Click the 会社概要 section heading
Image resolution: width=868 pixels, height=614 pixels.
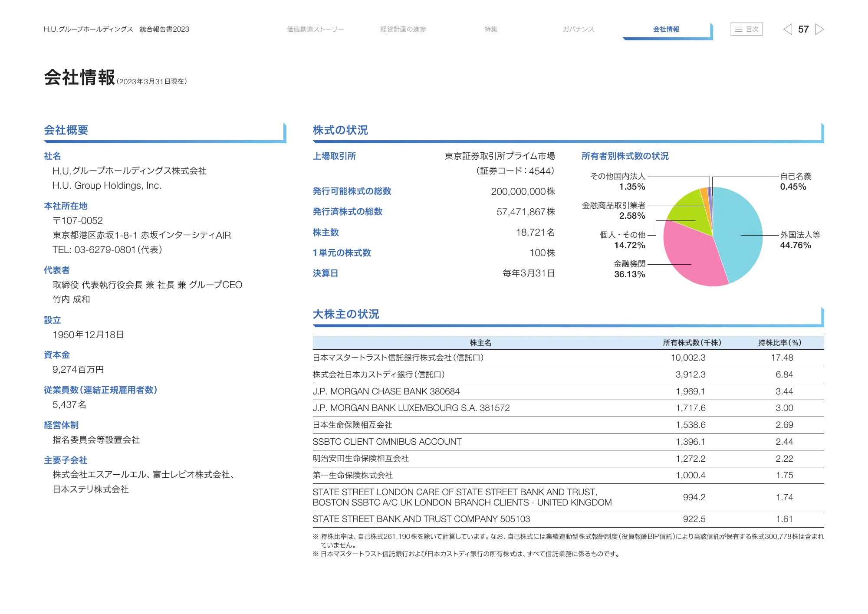66,130
